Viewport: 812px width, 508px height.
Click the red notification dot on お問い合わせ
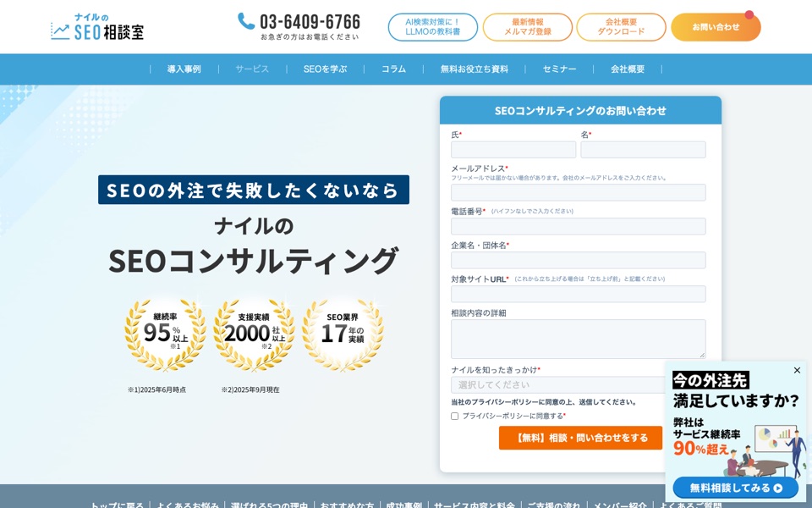pos(749,14)
